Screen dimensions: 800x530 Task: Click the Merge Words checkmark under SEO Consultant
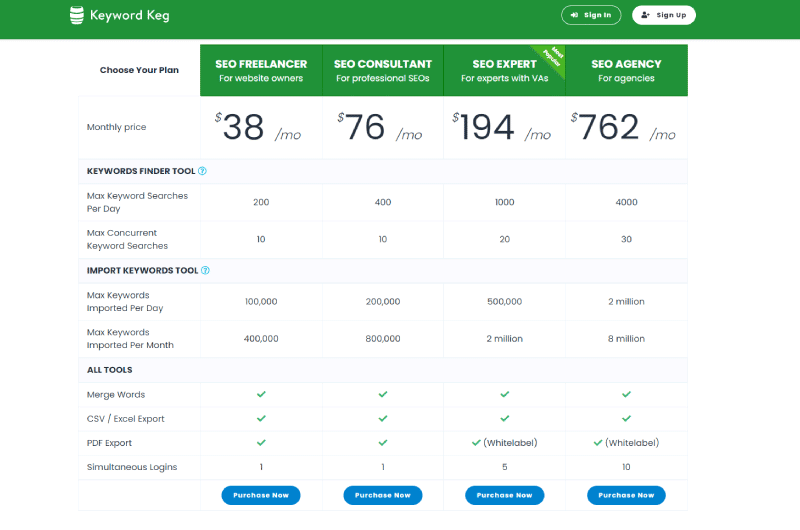point(383,394)
